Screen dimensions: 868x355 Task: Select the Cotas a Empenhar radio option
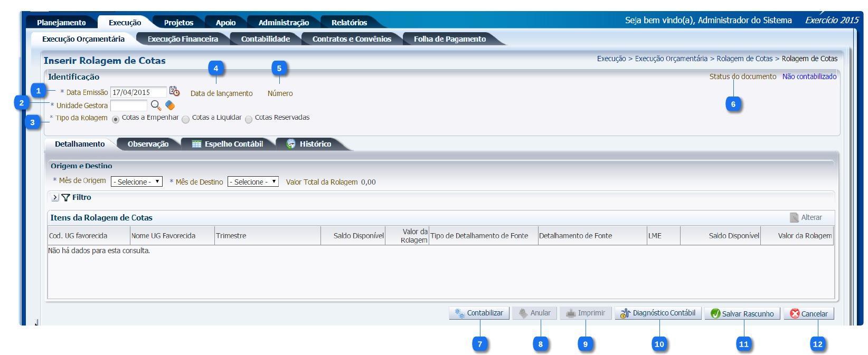pos(116,120)
